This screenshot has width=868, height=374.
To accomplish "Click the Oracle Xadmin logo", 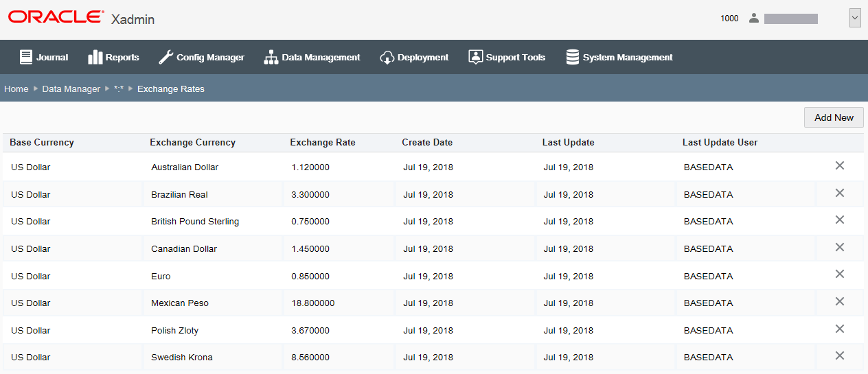I will coord(81,18).
